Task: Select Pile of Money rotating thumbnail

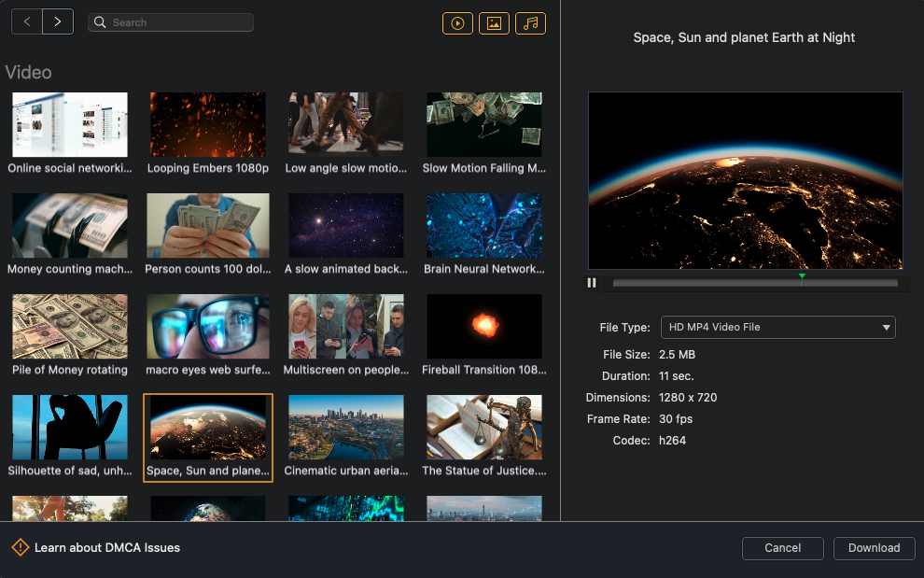Action: coord(70,326)
